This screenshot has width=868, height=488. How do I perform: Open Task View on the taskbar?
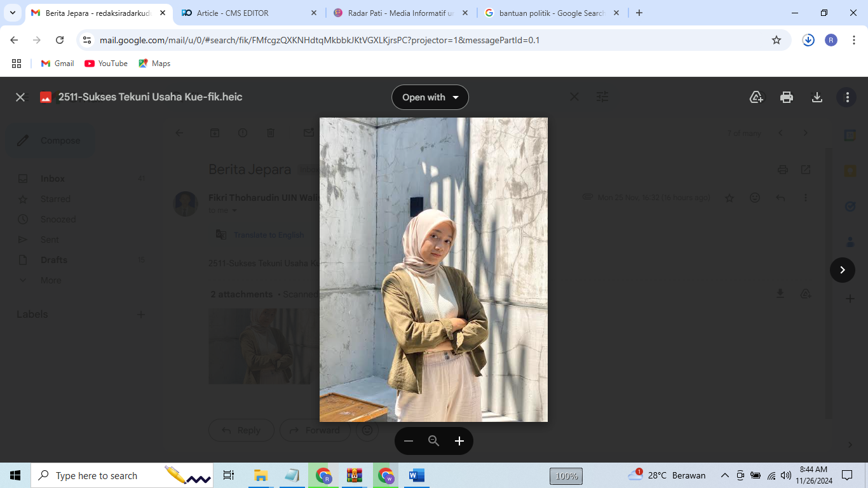tap(229, 475)
